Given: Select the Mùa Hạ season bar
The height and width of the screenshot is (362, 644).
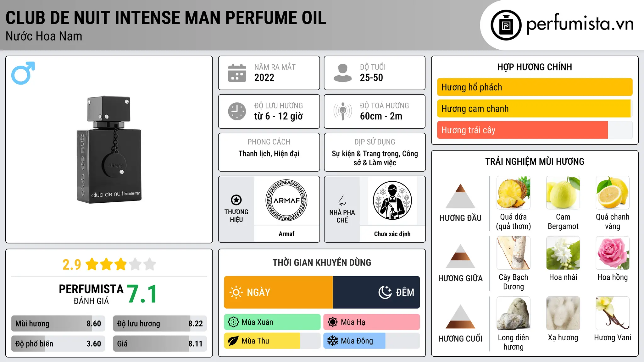Looking at the screenshot, I should point(372,322).
